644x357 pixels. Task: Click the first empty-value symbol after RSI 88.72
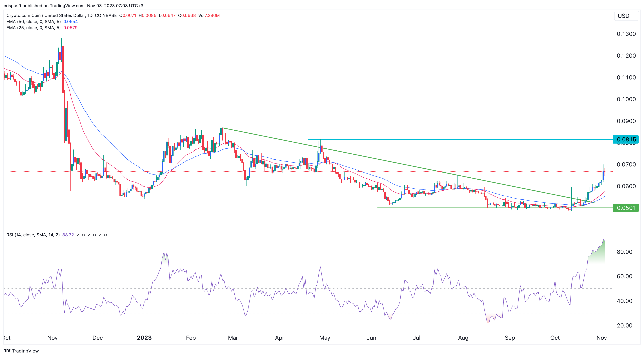(x=78, y=235)
